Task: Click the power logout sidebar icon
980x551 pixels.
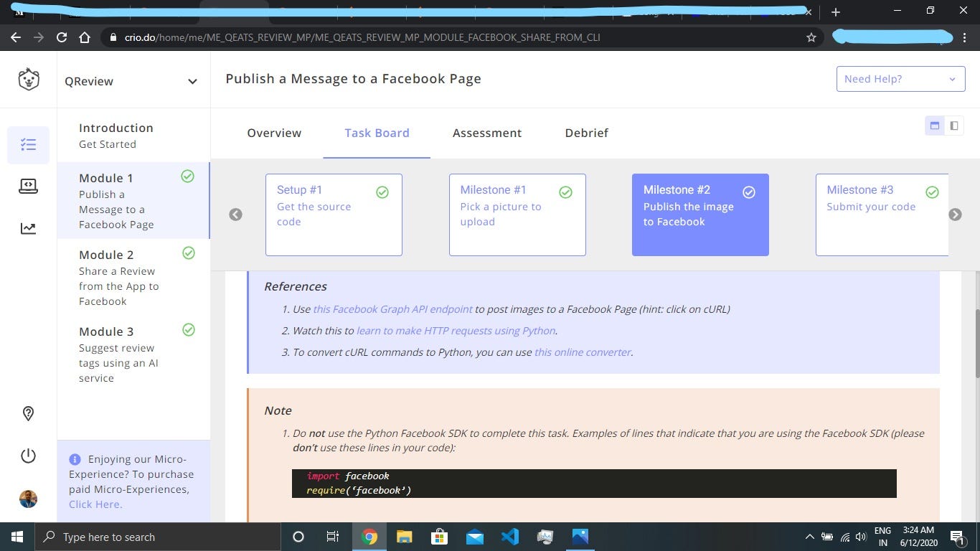Action: point(29,456)
